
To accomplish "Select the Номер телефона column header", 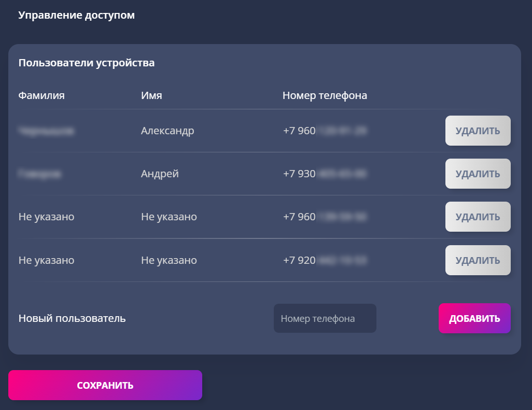I will [325, 96].
